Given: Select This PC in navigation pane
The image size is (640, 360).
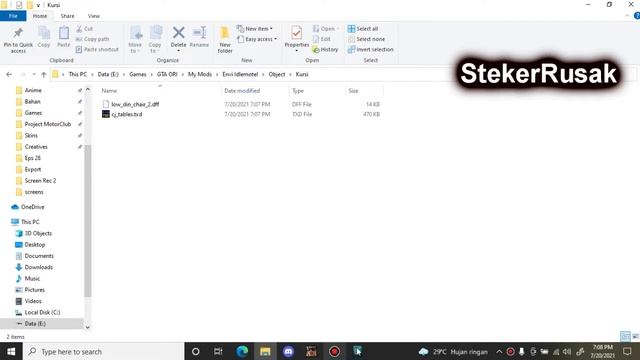Looking at the screenshot, I should [30, 222].
